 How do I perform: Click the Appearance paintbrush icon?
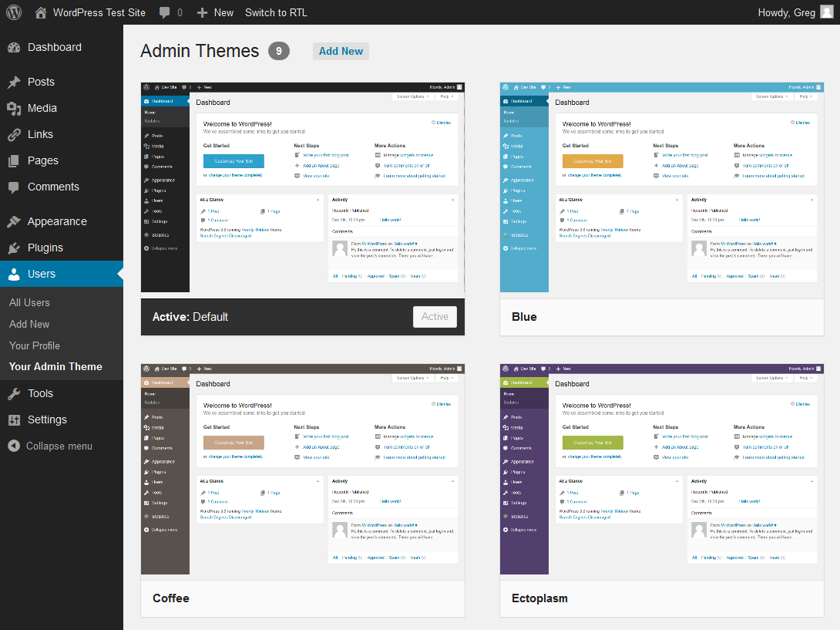[x=14, y=221]
